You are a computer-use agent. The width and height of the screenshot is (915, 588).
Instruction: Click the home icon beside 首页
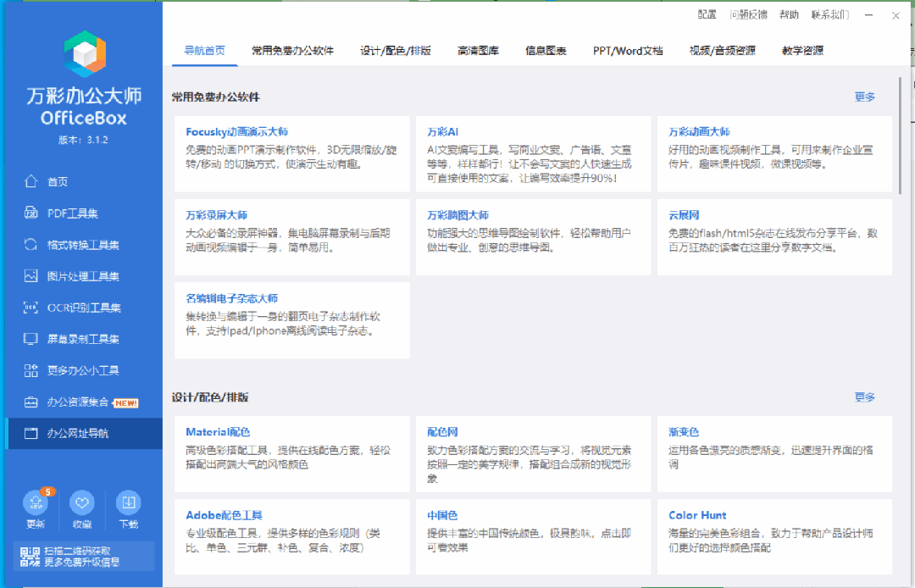[x=31, y=181]
